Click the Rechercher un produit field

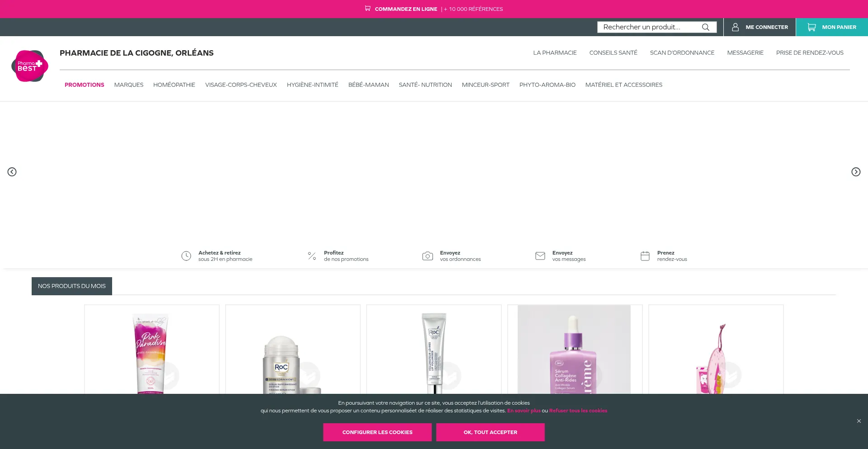[649, 27]
